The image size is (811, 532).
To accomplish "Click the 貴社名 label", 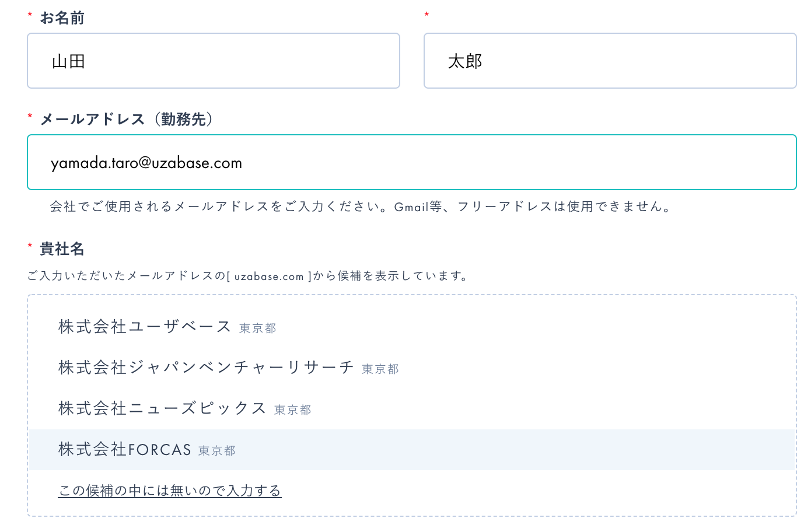I will click(x=62, y=249).
